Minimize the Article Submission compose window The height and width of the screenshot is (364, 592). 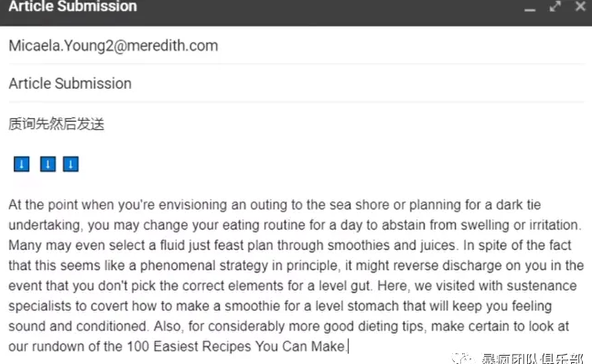(530, 9)
